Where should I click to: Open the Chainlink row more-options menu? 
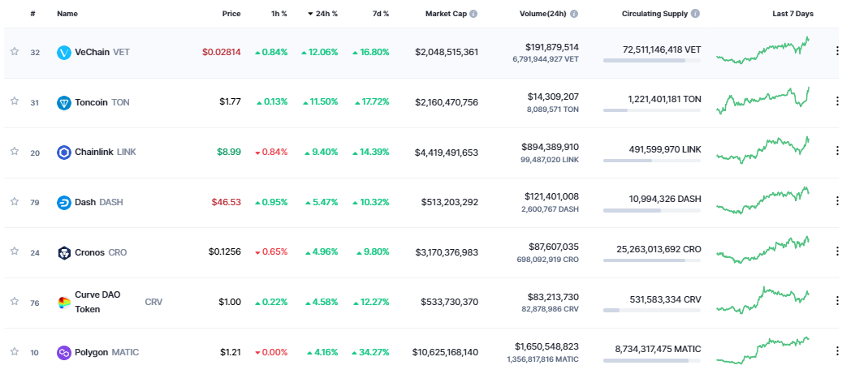(837, 150)
